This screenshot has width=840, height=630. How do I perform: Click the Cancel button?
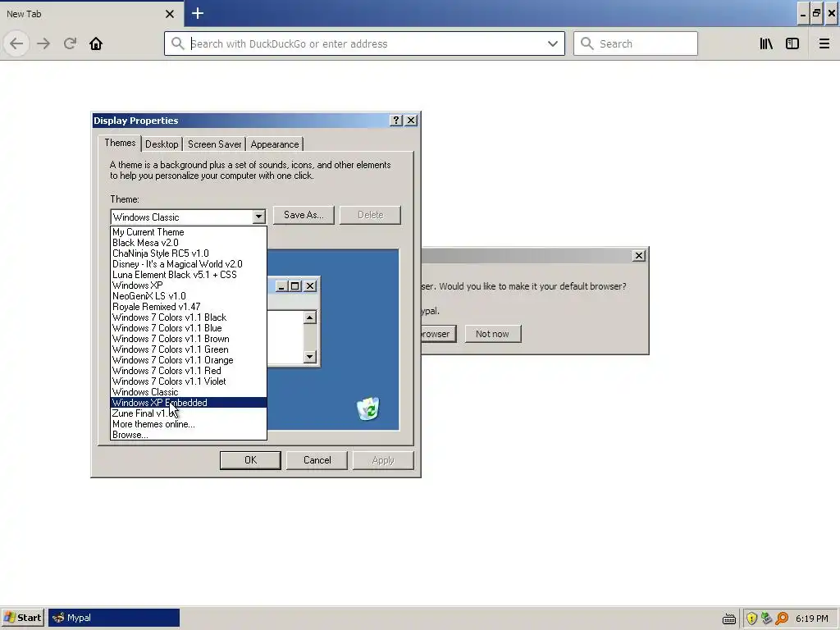pyautogui.click(x=317, y=460)
